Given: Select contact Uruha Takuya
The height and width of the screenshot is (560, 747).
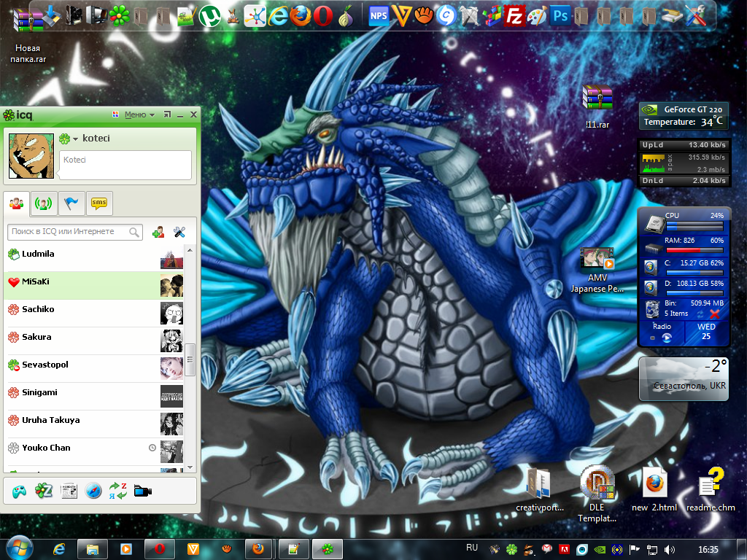Looking at the screenshot, I should pos(94,424).
